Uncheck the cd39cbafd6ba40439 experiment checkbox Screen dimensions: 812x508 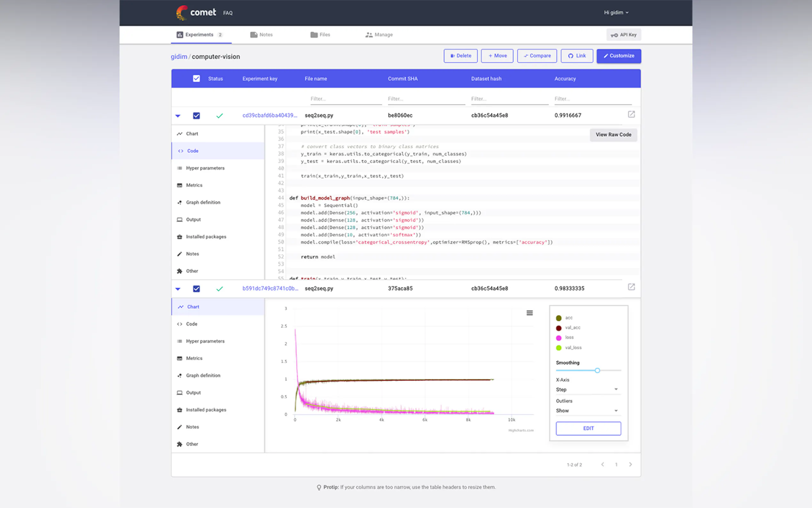196,115
